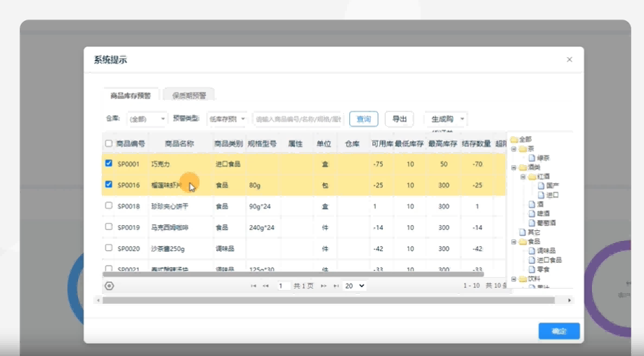
Task: Click the 最低库存 column header
Action: (x=410, y=143)
